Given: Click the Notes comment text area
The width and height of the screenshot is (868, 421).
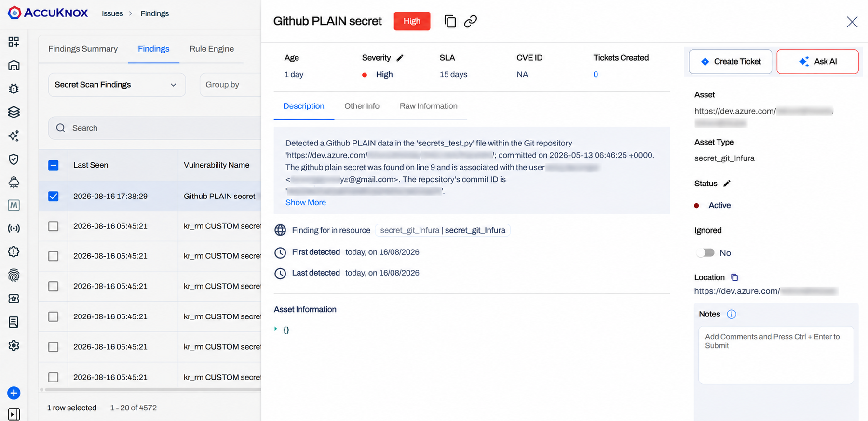Looking at the screenshot, I should (x=776, y=355).
